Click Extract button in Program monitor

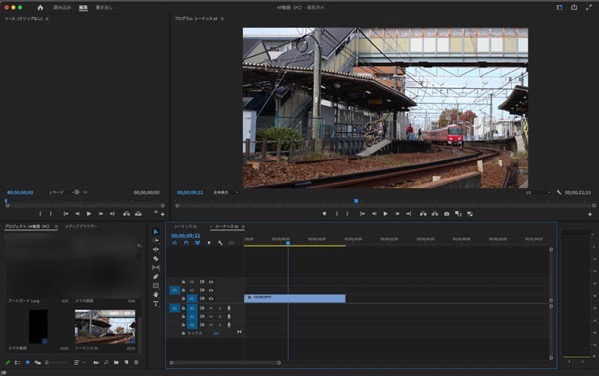pyautogui.click(x=435, y=214)
